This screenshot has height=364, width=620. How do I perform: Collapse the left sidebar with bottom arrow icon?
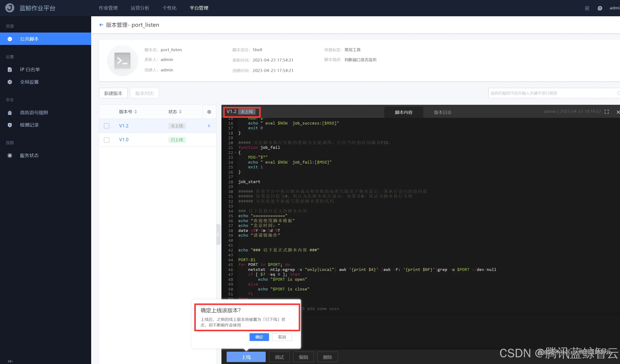10,361
